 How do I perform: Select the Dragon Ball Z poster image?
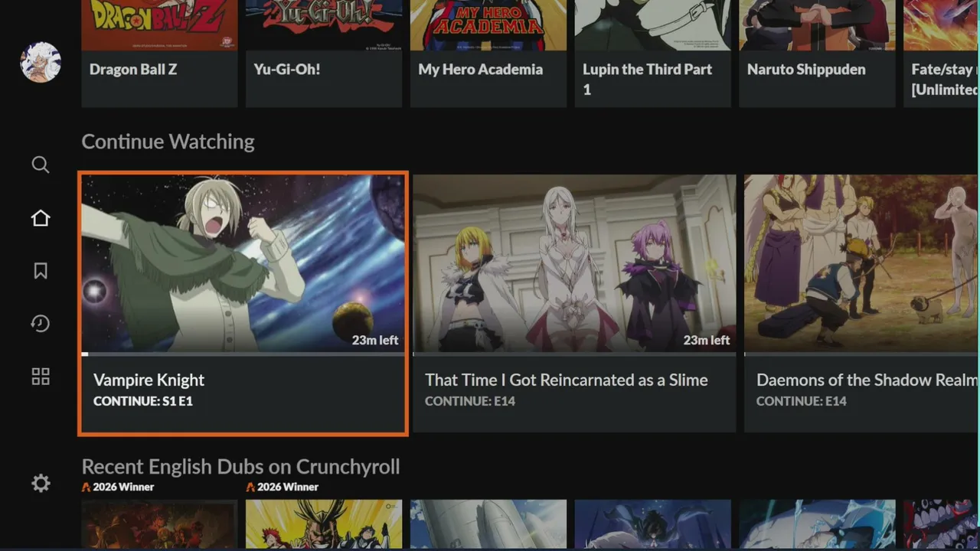(x=159, y=25)
